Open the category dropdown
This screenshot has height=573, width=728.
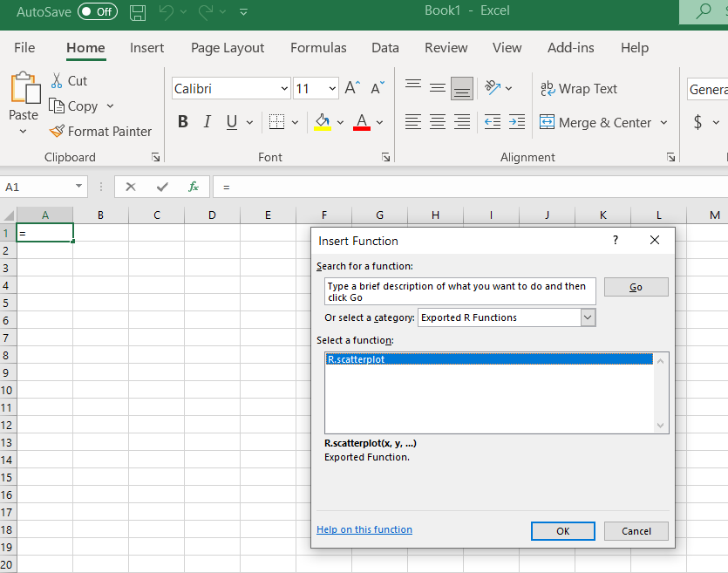coord(588,317)
